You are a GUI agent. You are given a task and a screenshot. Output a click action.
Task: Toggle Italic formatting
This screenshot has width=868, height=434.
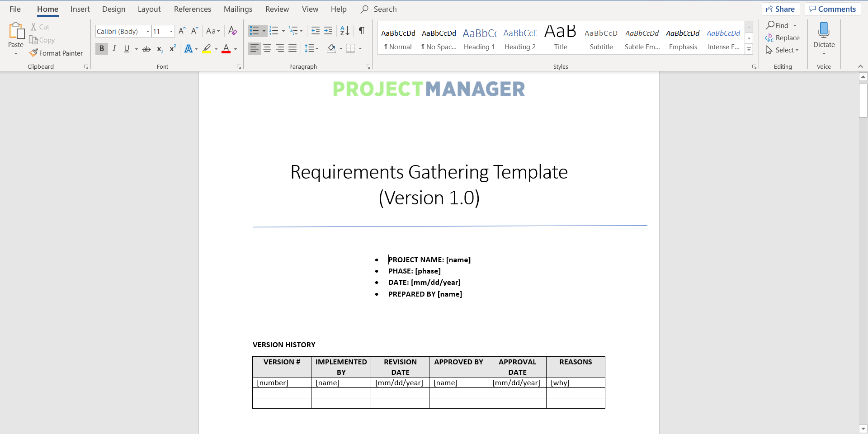click(114, 49)
